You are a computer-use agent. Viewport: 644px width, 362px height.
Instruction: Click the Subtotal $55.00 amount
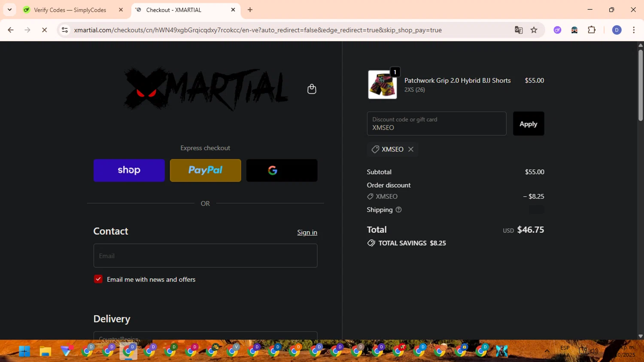(x=535, y=172)
